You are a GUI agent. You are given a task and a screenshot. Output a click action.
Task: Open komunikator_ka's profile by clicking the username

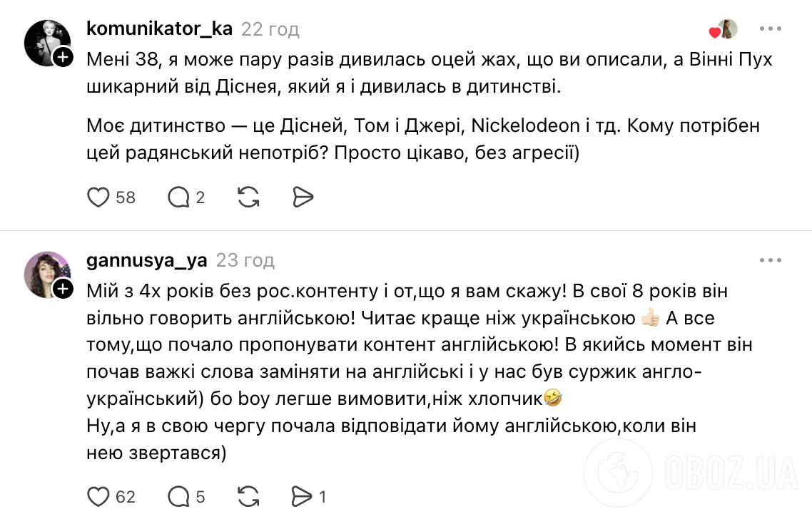[158, 29]
